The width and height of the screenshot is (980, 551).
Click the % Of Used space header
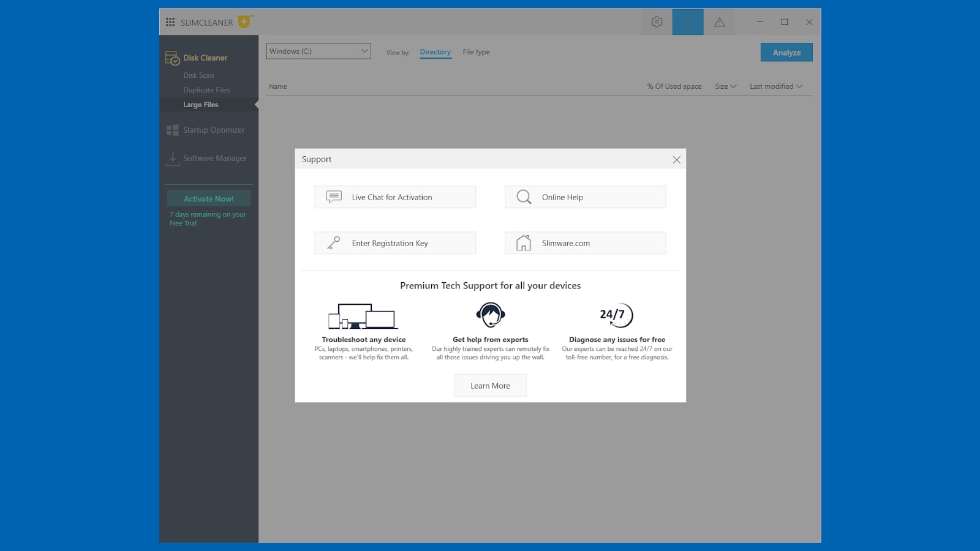coord(674,86)
